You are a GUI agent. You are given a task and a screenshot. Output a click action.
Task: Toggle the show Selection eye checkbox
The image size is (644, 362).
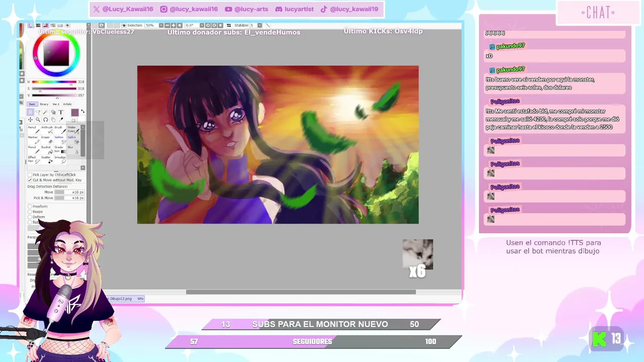[x=124, y=25]
